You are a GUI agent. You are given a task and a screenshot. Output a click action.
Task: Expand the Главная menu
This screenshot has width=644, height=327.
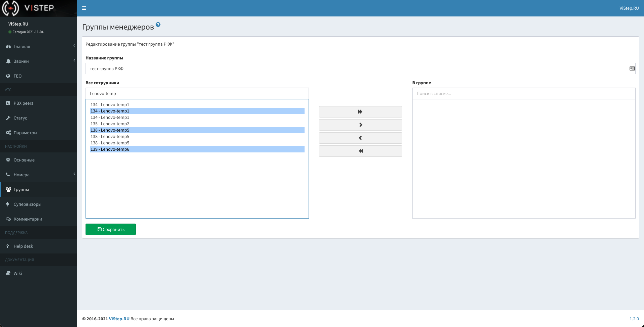39,47
